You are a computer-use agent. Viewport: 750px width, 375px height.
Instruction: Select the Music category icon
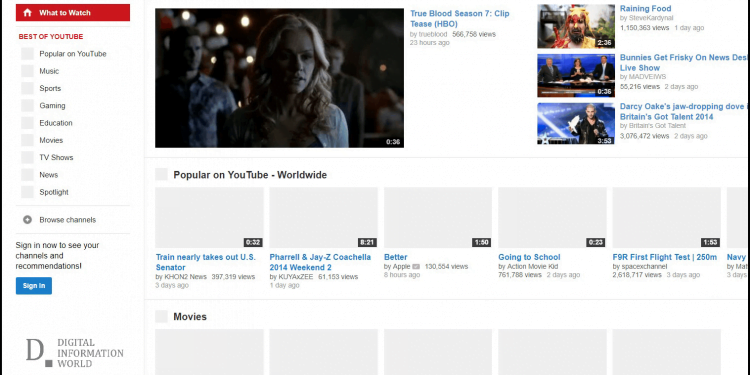click(x=27, y=71)
